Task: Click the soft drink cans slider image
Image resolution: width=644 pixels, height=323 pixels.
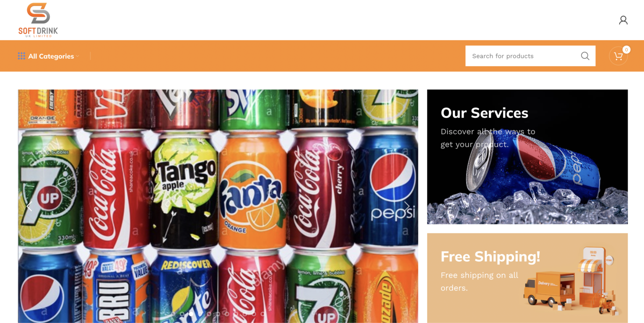Action: (218, 206)
